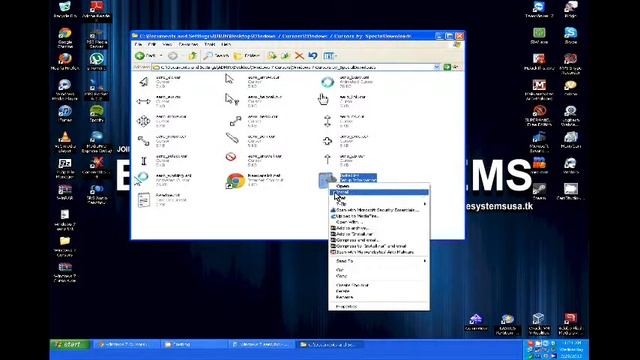The height and width of the screenshot is (360, 640).
Task: Expand the address bar dropdown arrow
Action: coord(437,67)
